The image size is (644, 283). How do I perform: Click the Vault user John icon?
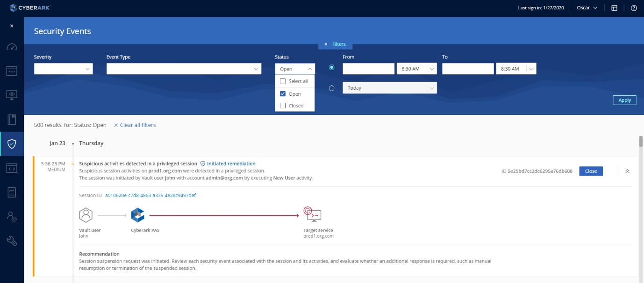tap(86, 215)
